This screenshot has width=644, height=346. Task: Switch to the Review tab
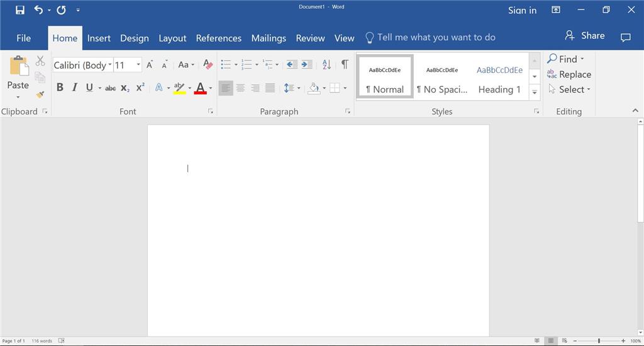tap(310, 38)
